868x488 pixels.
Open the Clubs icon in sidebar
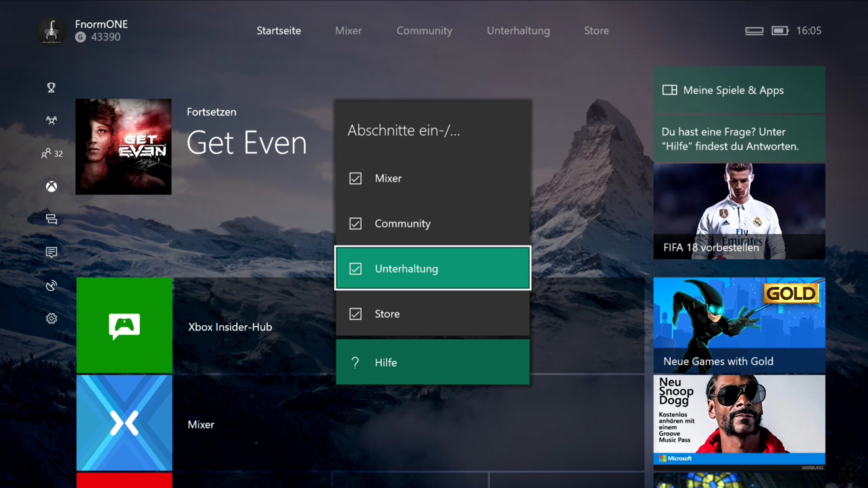pos(51,120)
